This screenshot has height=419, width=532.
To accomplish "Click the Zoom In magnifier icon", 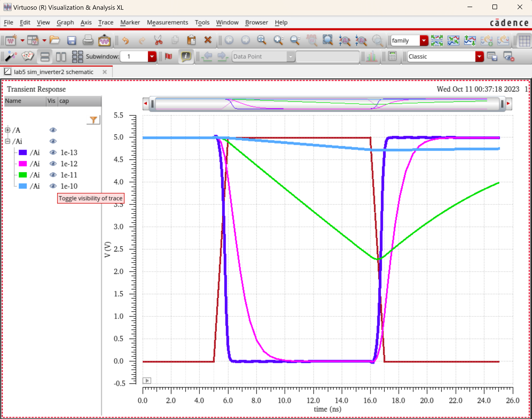I will (x=278, y=40).
